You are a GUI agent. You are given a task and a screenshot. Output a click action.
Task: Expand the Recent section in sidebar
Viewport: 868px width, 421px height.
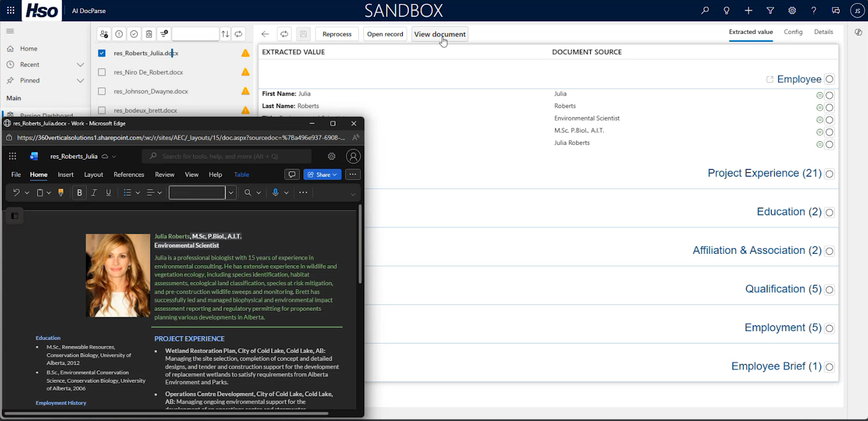80,65
